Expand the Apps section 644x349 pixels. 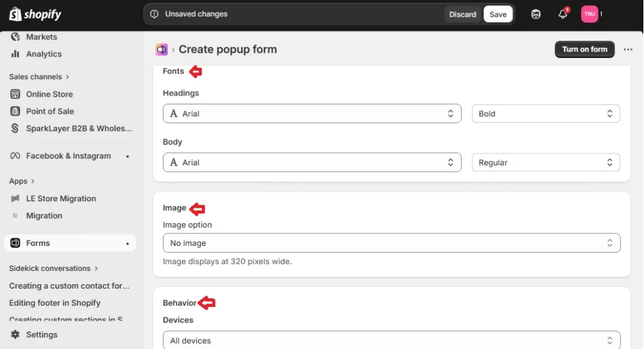point(22,181)
